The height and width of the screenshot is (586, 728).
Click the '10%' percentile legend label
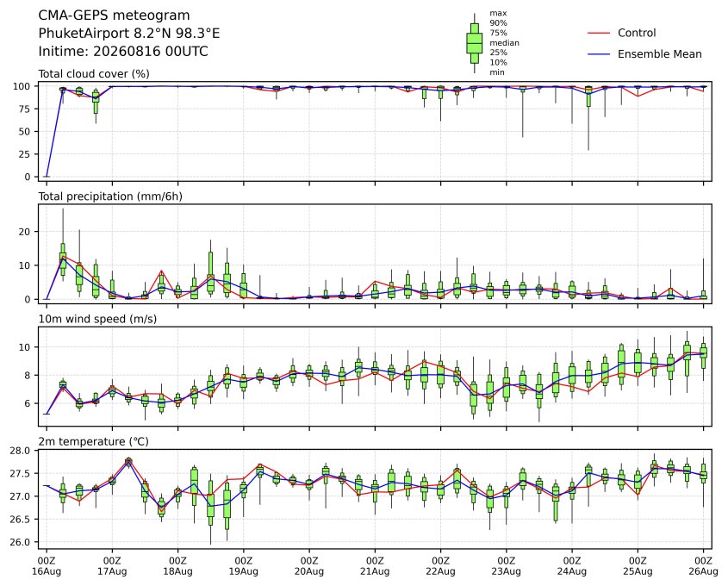pos(498,62)
